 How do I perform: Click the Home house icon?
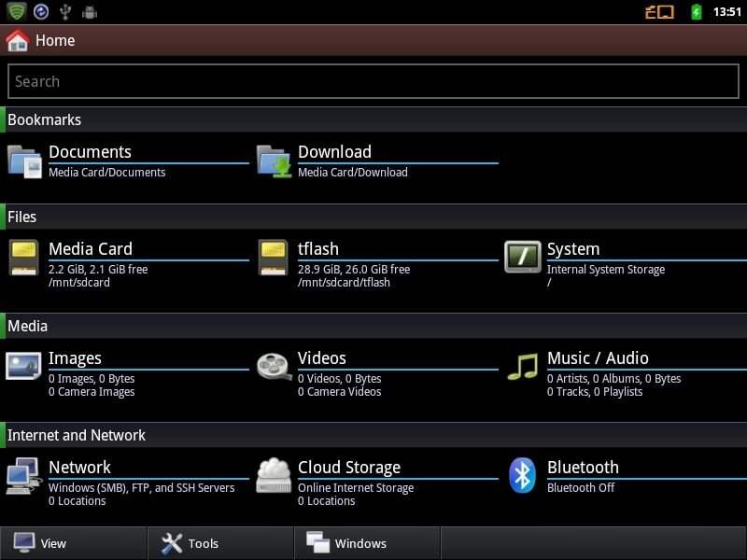(18, 40)
